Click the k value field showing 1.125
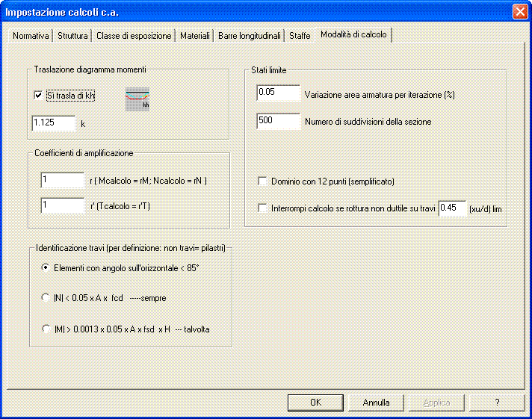The image size is (532, 419). [x=54, y=122]
